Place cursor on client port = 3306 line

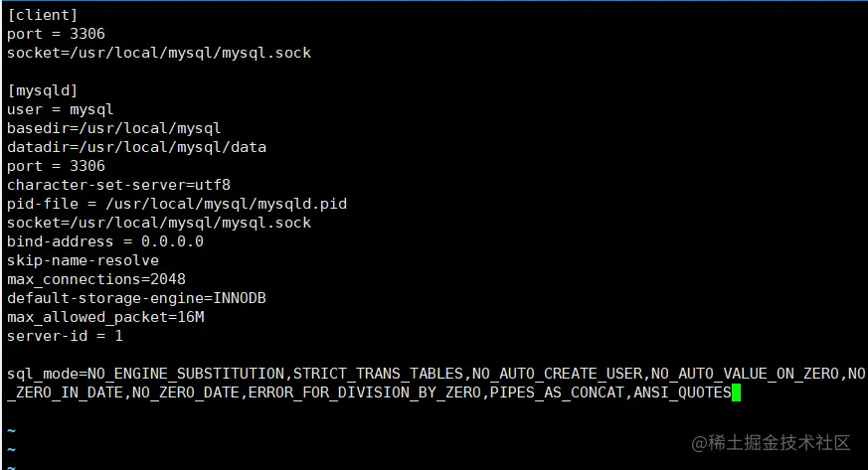(x=56, y=34)
